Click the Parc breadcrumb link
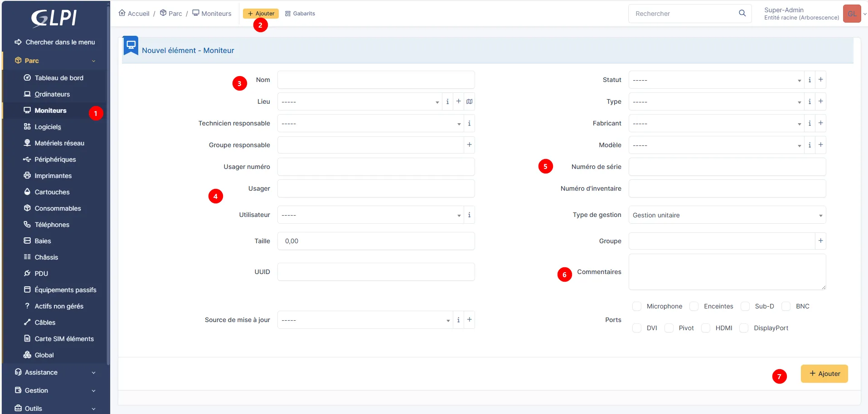 (x=171, y=13)
